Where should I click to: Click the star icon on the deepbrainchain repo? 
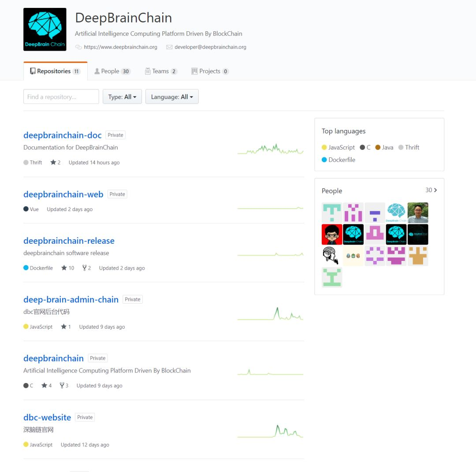(x=45, y=386)
